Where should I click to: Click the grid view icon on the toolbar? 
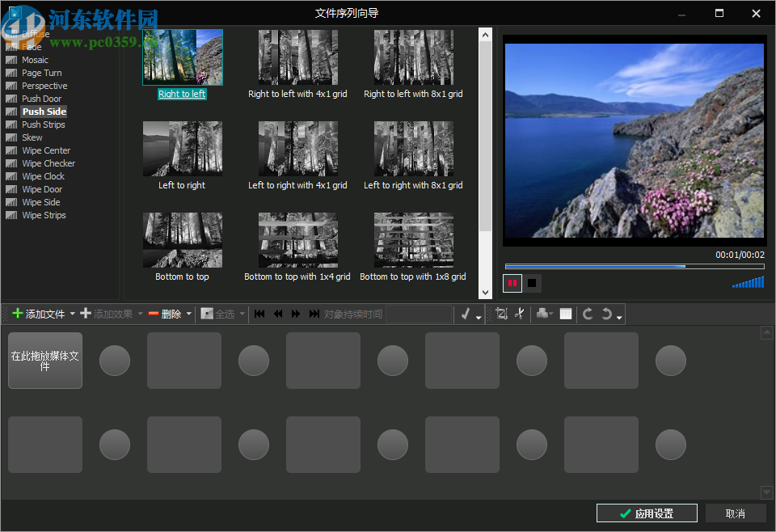[567, 314]
